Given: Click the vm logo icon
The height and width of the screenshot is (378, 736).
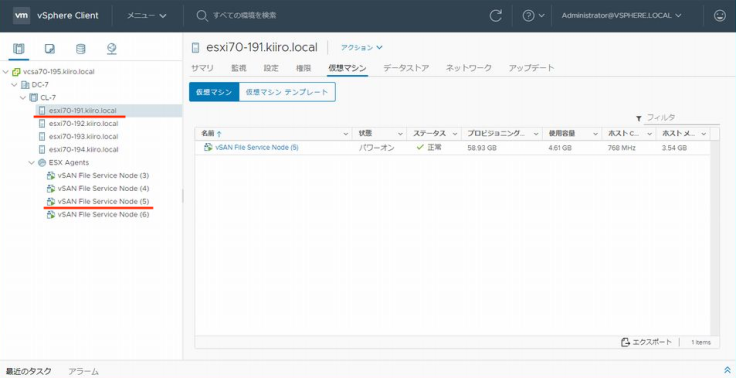Looking at the screenshot, I should (22, 15).
